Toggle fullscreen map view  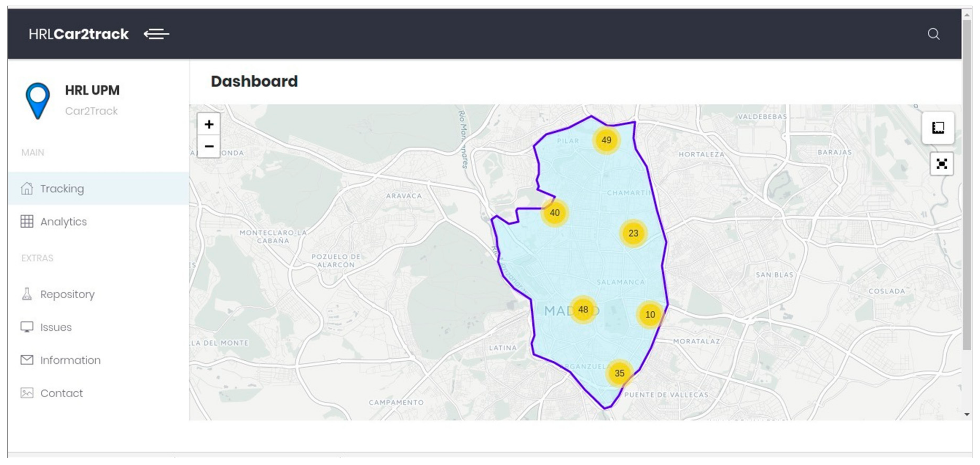pyautogui.click(x=942, y=164)
